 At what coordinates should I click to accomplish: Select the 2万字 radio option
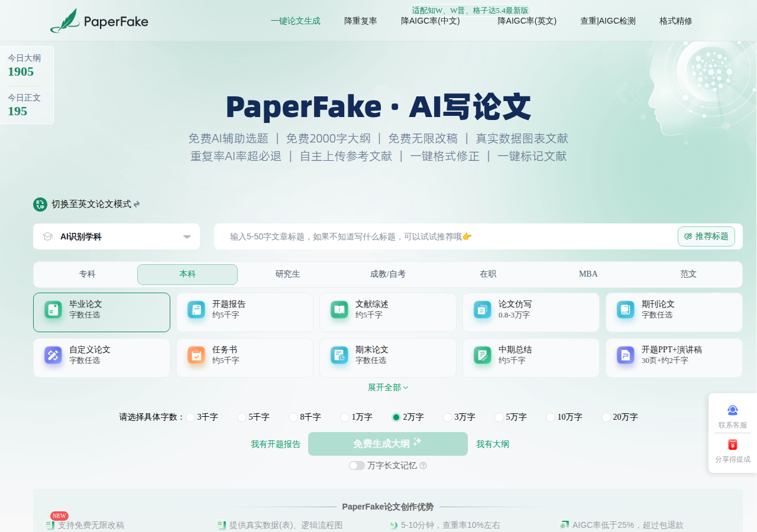click(396, 417)
